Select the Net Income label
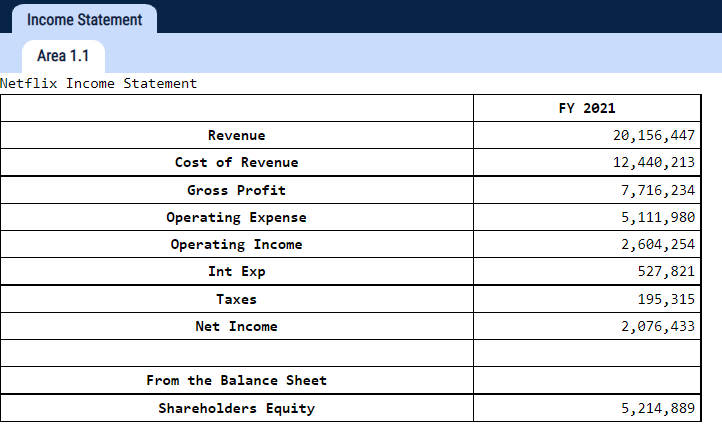 pyautogui.click(x=237, y=326)
